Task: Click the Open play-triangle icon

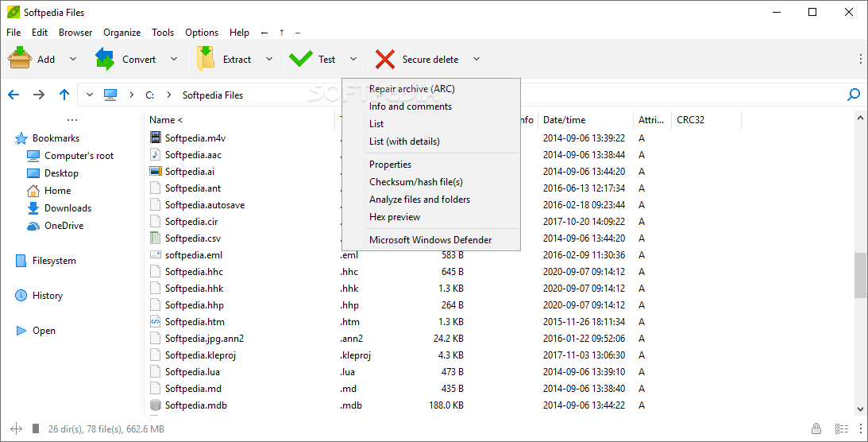Action: pyautogui.click(x=21, y=331)
